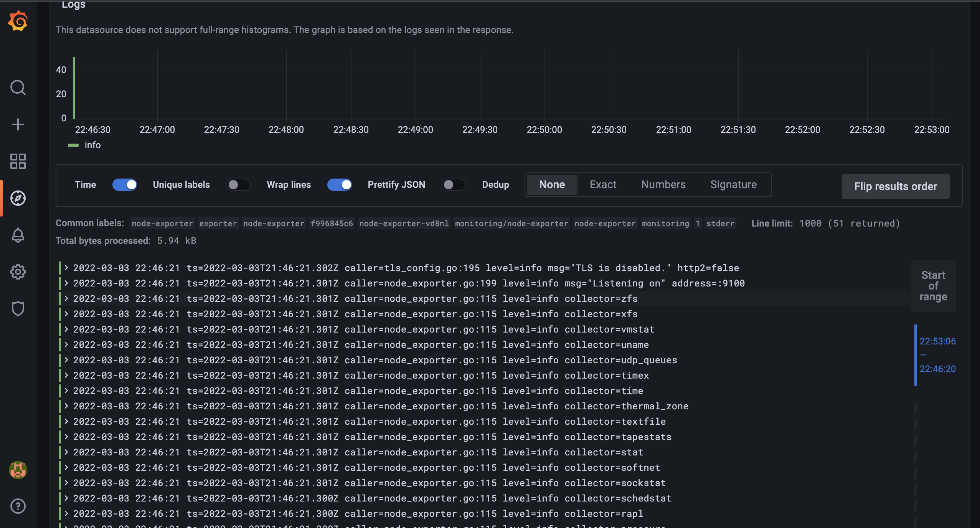Click the Add new panel icon

coord(18,124)
